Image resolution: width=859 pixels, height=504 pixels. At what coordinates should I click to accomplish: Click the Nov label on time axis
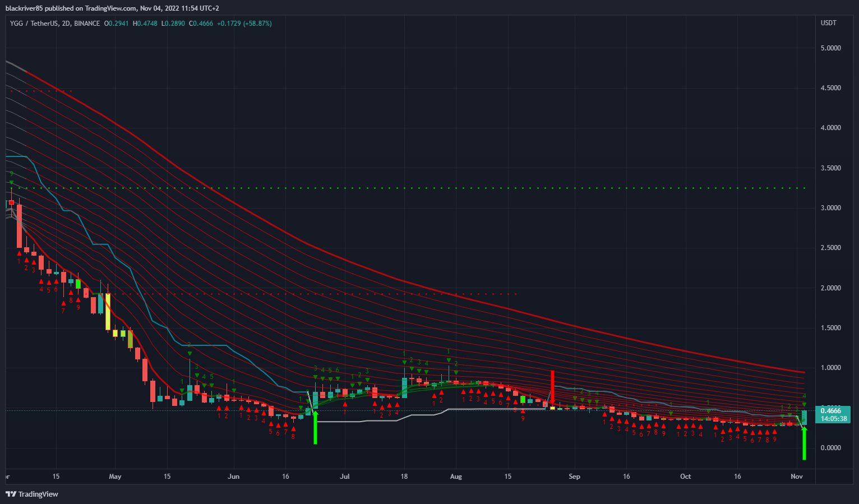(x=796, y=477)
